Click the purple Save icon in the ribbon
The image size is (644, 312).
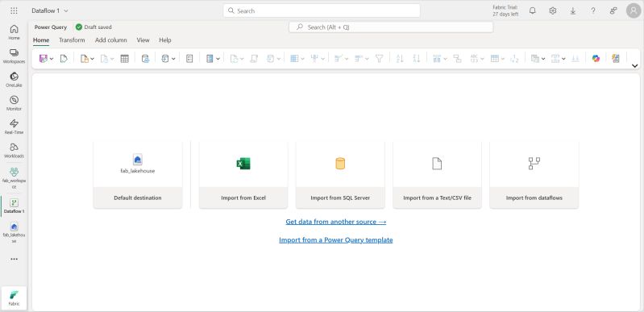coord(44,59)
